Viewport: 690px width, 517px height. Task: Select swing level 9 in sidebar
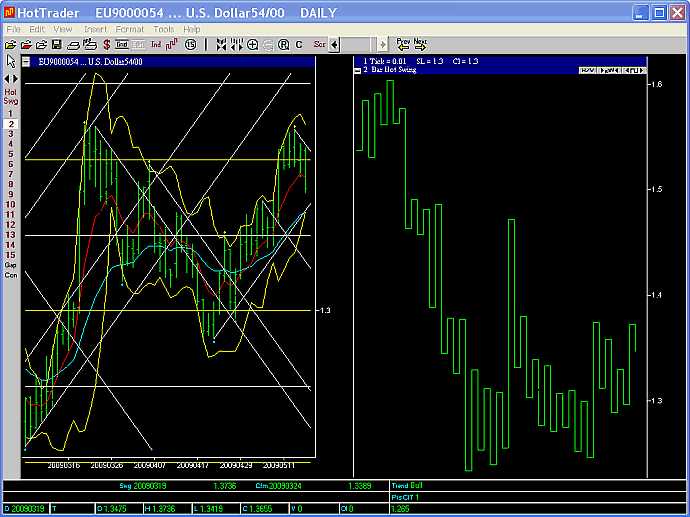pyautogui.click(x=11, y=194)
